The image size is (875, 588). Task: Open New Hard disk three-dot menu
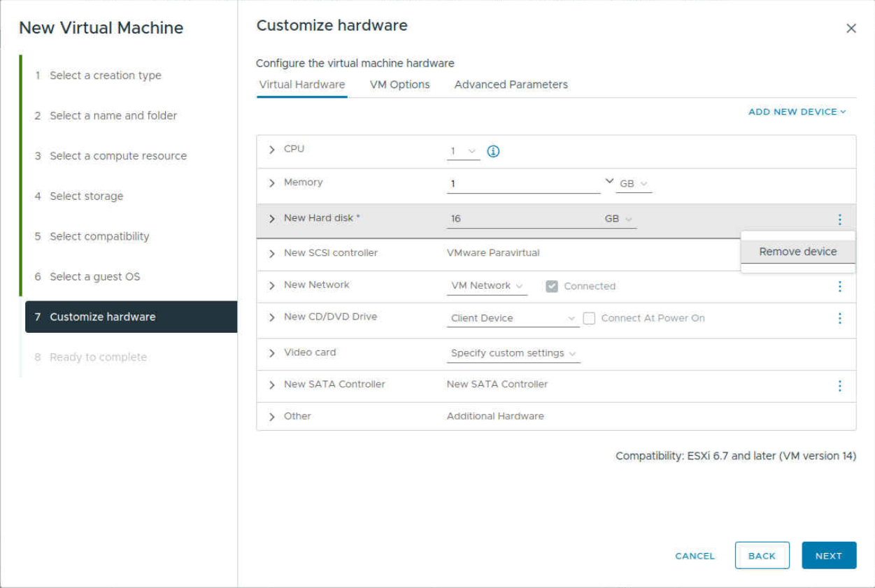[x=839, y=220]
